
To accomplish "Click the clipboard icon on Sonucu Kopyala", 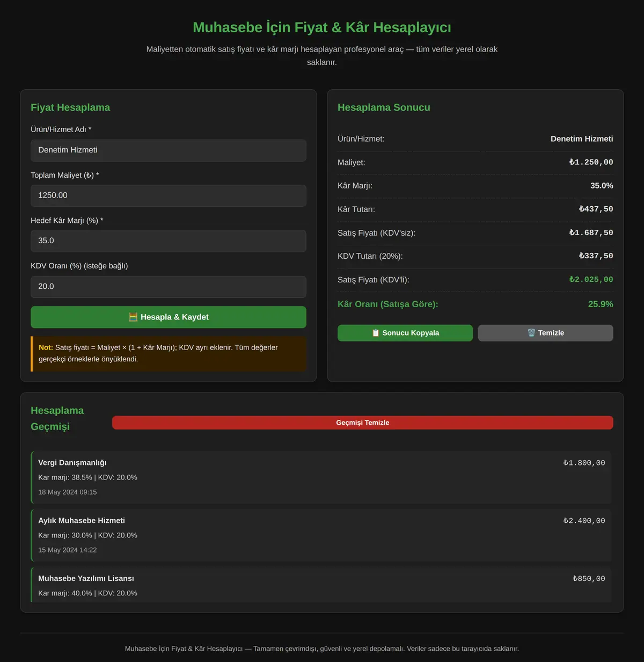I will click(x=376, y=333).
